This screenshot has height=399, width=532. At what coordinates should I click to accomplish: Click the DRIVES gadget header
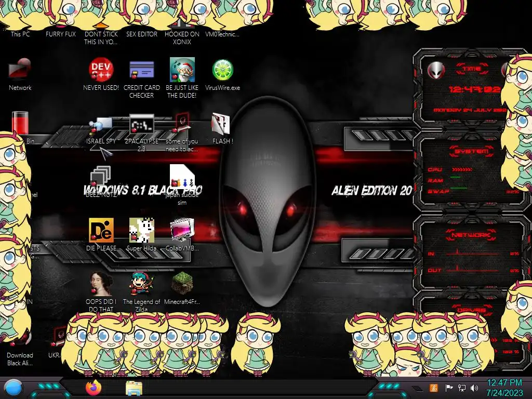(471, 310)
